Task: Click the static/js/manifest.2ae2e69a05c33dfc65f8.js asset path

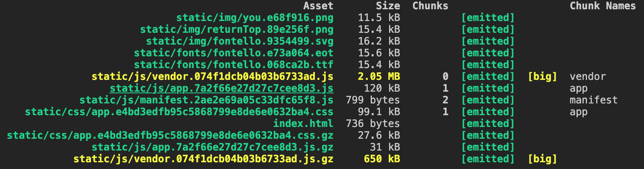Action: [206, 100]
